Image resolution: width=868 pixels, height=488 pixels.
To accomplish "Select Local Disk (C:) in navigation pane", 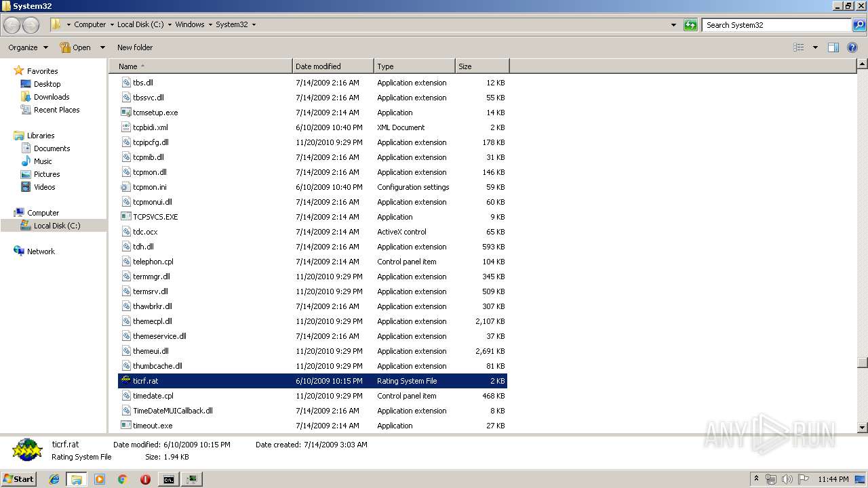I will coord(57,226).
